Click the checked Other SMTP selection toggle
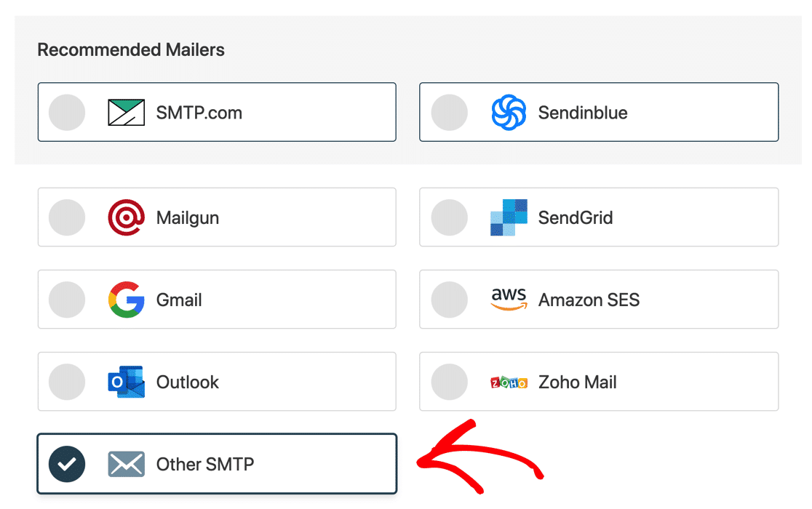Viewport: 812px width, 509px height. (67, 463)
